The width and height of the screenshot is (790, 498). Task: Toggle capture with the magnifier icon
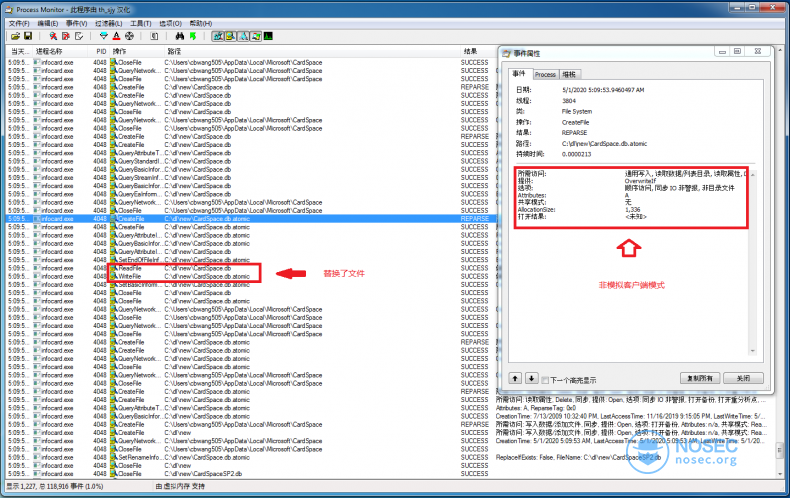53,36
